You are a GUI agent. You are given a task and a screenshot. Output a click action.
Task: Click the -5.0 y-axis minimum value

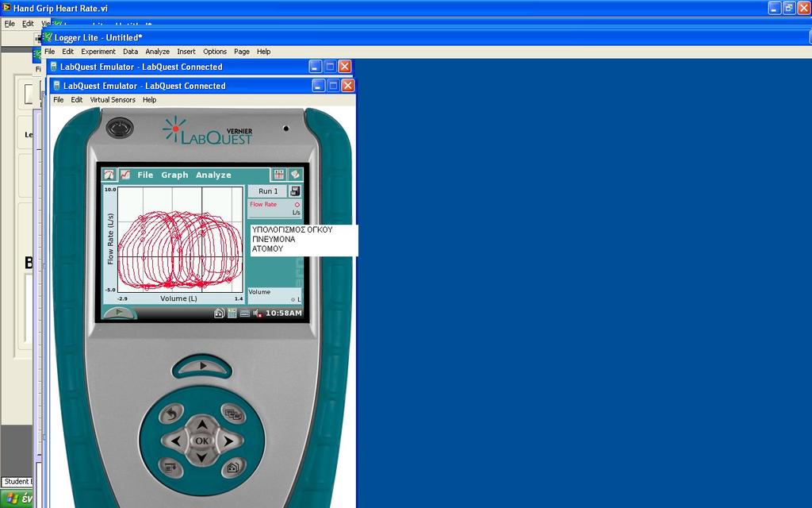[x=110, y=290]
